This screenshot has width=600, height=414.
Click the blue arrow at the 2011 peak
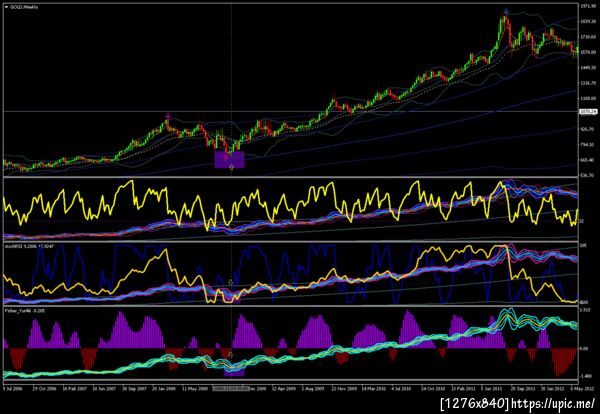click(506, 11)
